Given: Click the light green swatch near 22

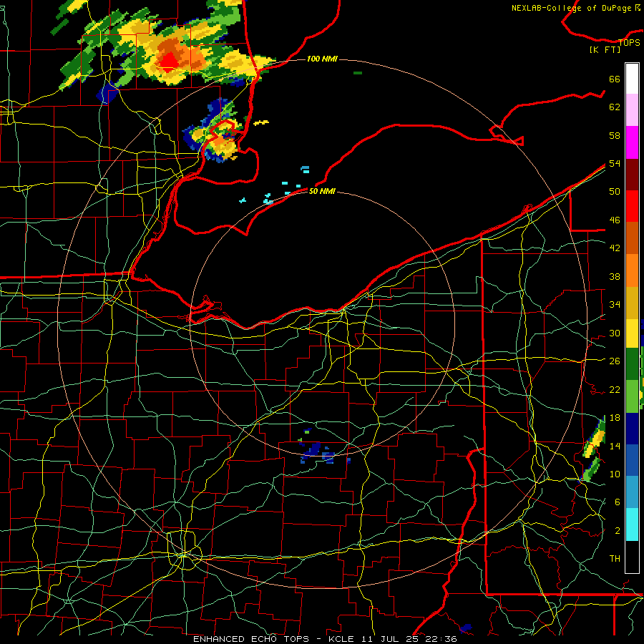Looking at the screenshot, I should pyautogui.click(x=632, y=396).
